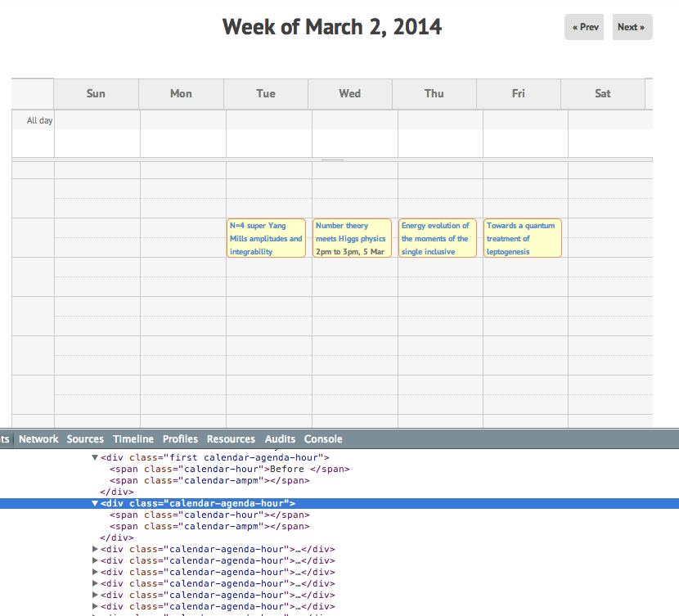The height and width of the screenshot is (616, 679).
Task: Advance to next week with Next
Action: pyautogui.click(x=632, y=27)
